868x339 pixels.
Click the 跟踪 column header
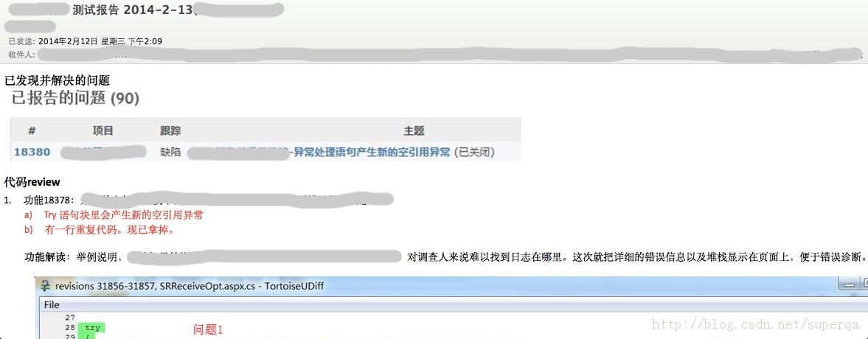point(170,131)
